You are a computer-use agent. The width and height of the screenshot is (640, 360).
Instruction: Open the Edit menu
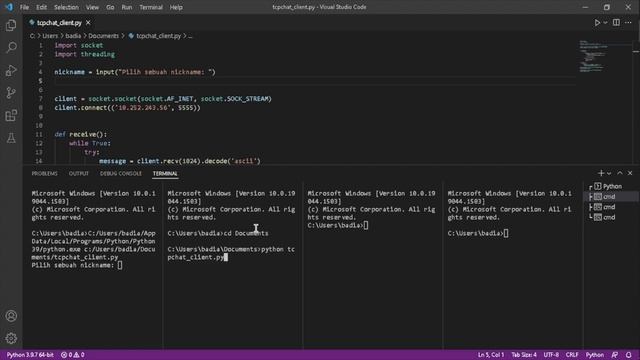pyautogui.click(x=41, y=7)
